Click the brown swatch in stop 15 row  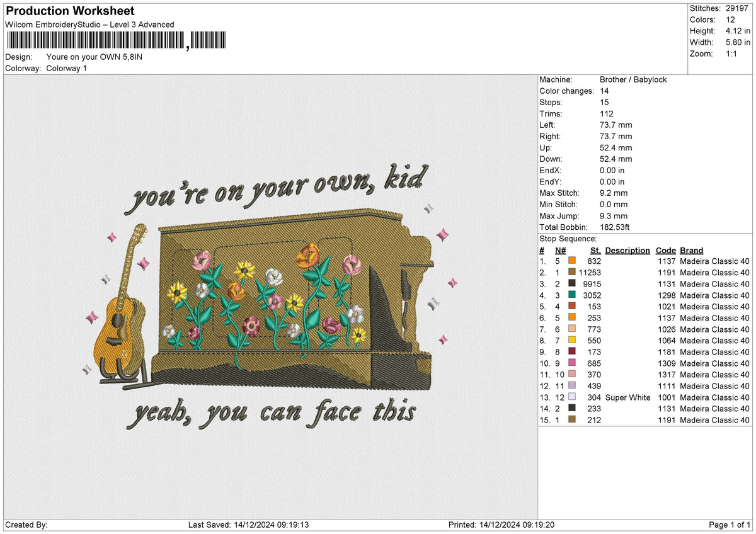pos(572,419)
